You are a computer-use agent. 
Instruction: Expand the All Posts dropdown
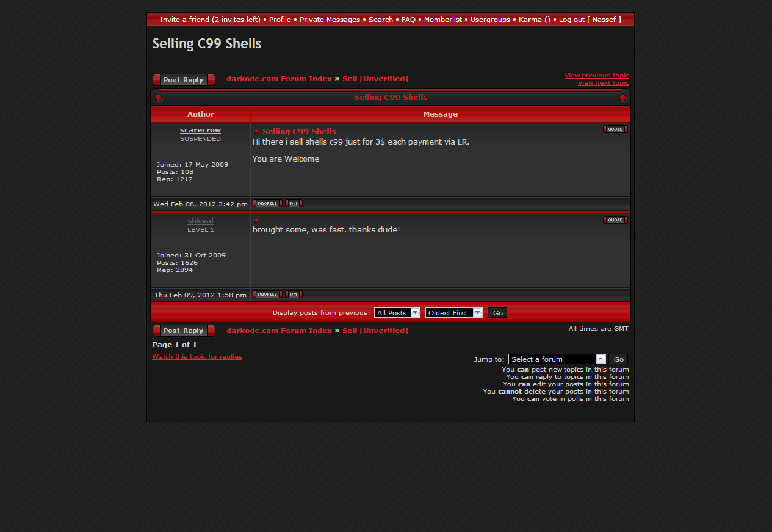[397, 313]
